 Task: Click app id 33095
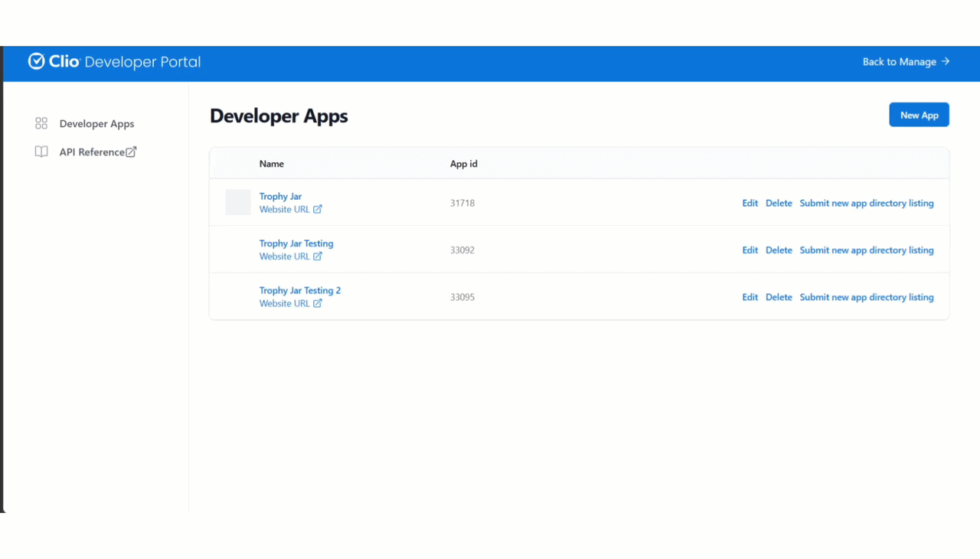coord(462,297)
